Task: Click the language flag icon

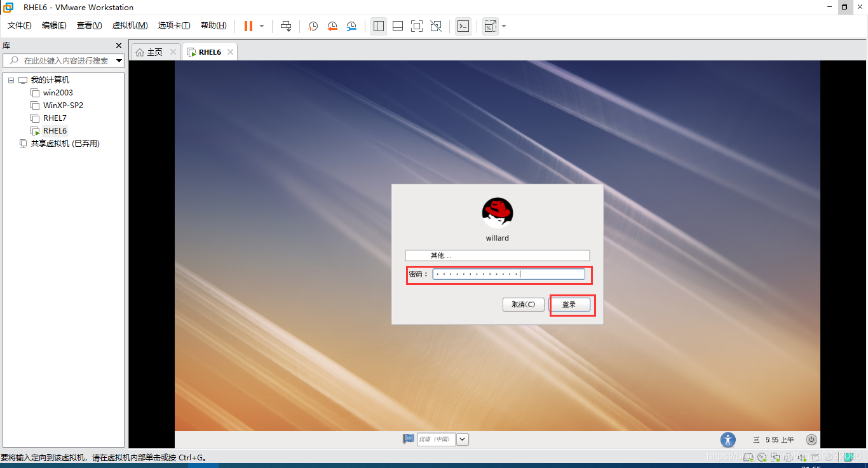Action: (x=408, y=439)
